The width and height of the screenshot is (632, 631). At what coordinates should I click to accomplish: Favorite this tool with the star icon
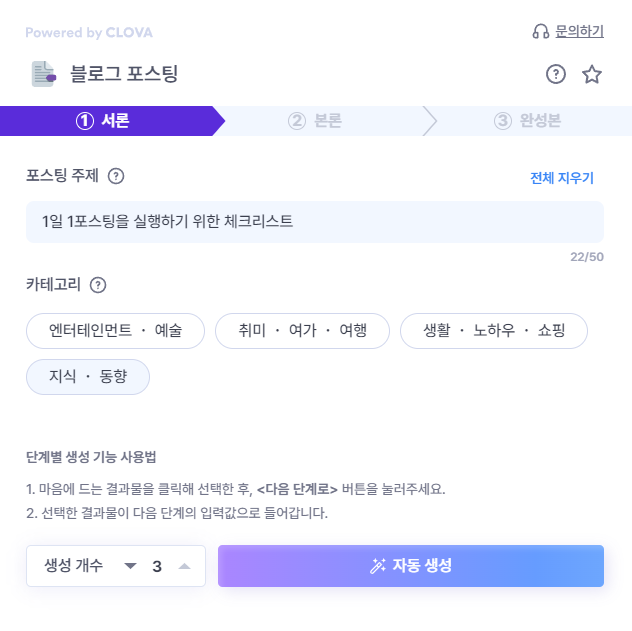[x=592, y=74]
